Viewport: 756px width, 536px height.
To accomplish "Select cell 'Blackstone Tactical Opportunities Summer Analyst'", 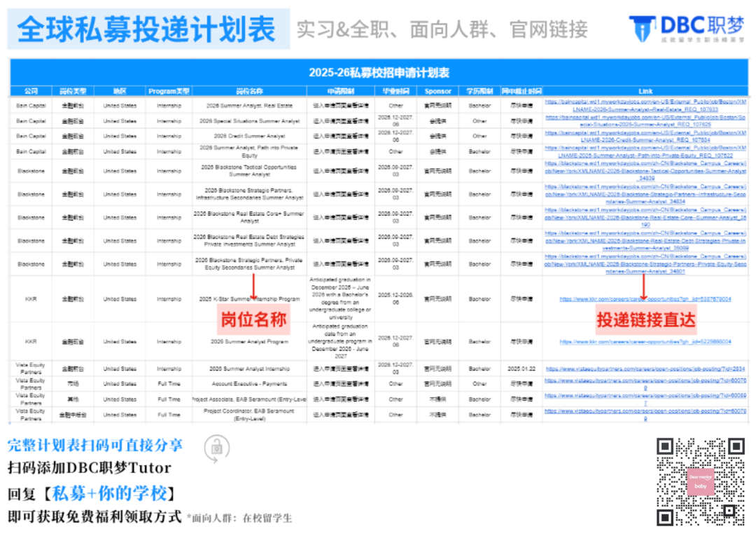I will (249, 171).
